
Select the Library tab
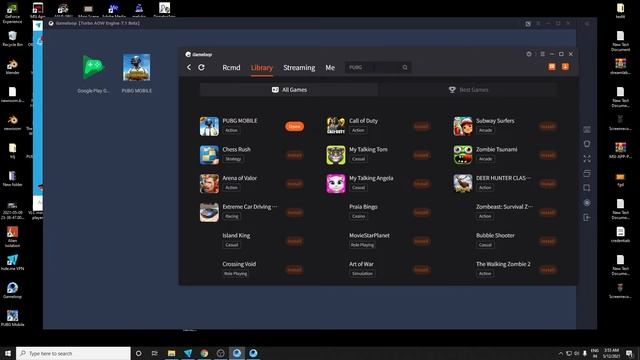click(x=262, y=68)
